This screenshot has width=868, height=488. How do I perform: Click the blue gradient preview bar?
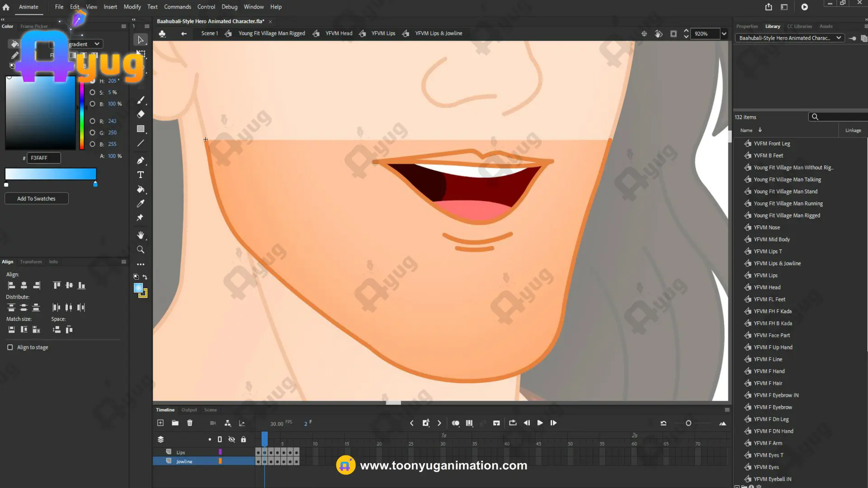pyautogui.click(x=51, y=174)
